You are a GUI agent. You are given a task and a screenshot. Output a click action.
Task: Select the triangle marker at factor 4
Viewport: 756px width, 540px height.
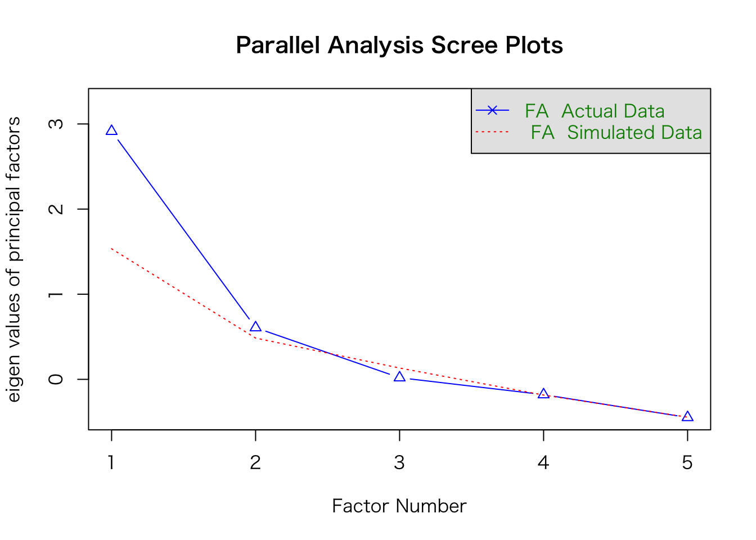coord(543,394)
